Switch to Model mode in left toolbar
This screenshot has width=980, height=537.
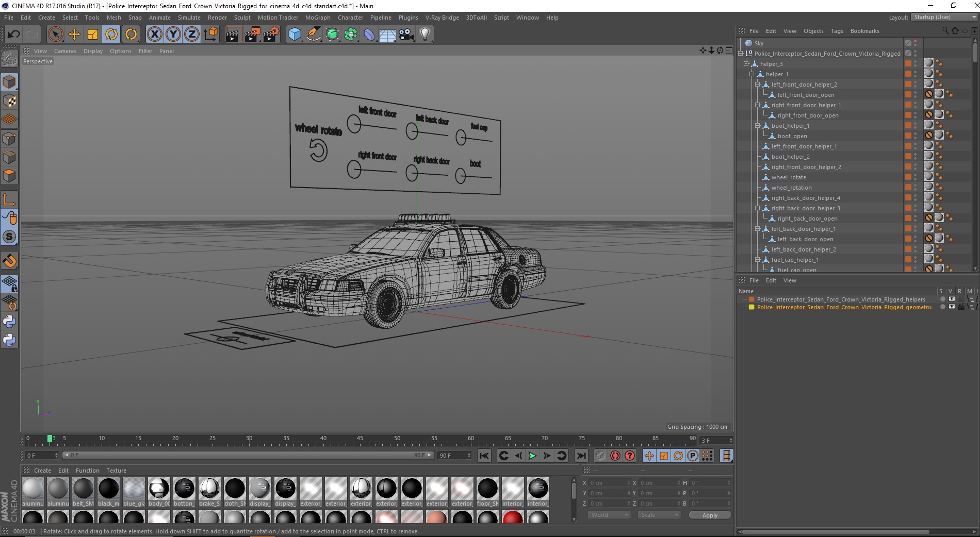(x=9, y=82)
